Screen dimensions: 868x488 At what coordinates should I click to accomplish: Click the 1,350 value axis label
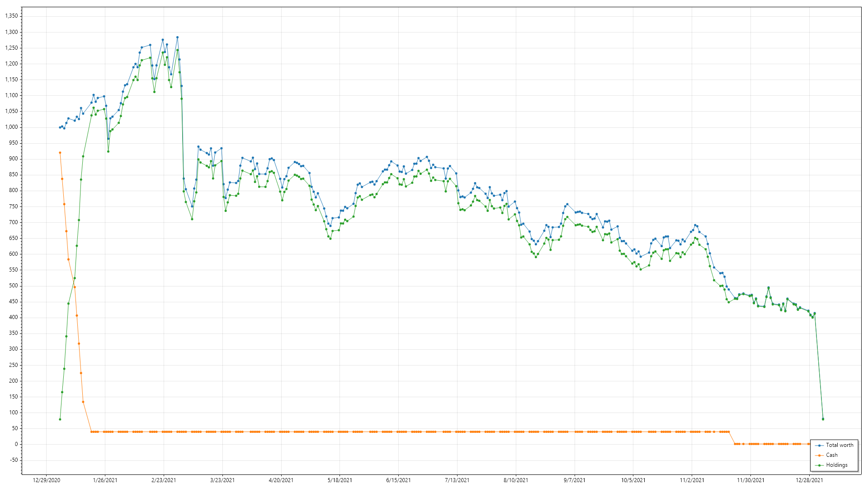click(x=11, y=16)
